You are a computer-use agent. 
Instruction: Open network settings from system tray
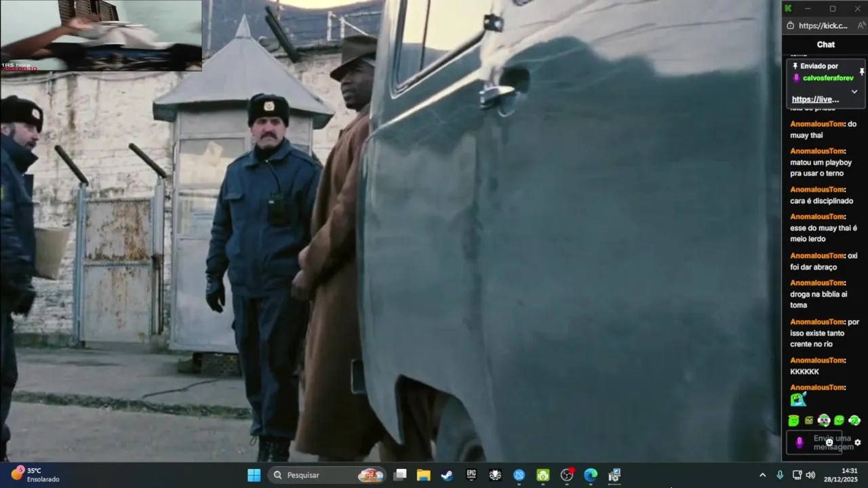797,475
